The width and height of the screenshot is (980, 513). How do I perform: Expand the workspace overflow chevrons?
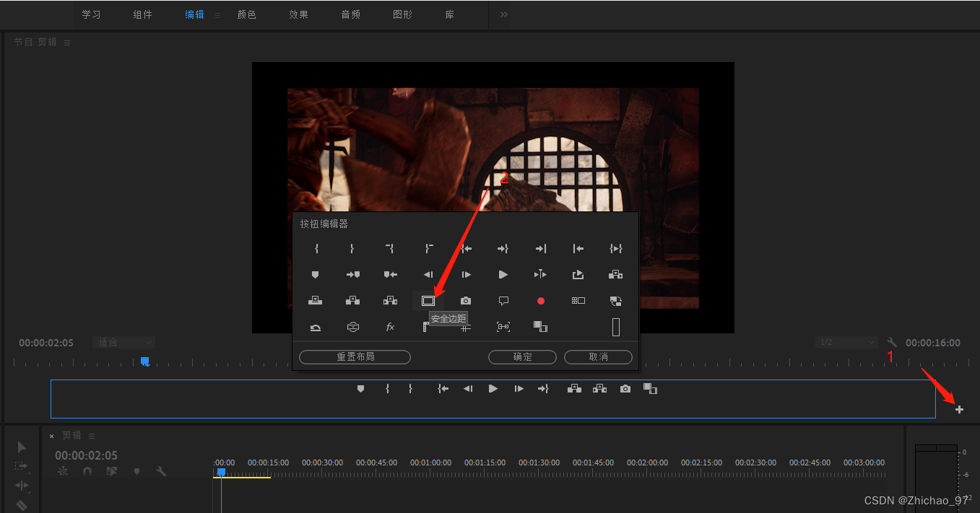pos(504,14)
